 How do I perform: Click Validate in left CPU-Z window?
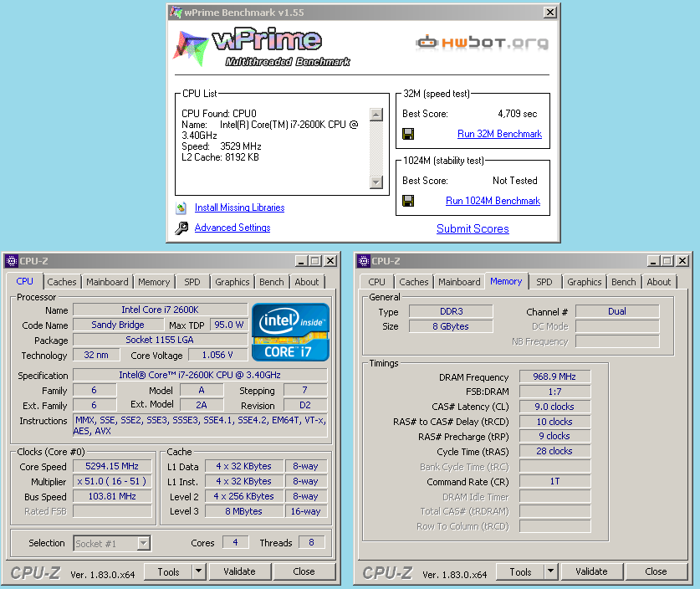(240, 571)
